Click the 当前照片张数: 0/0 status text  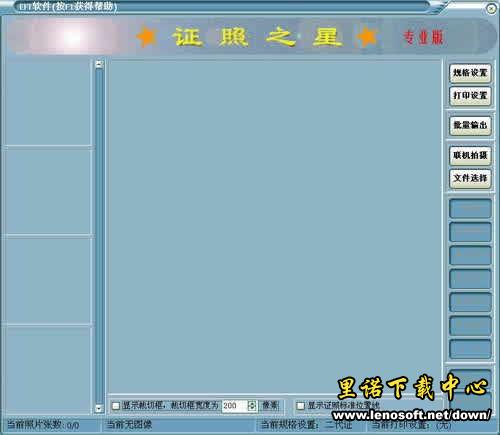(43, 425)
